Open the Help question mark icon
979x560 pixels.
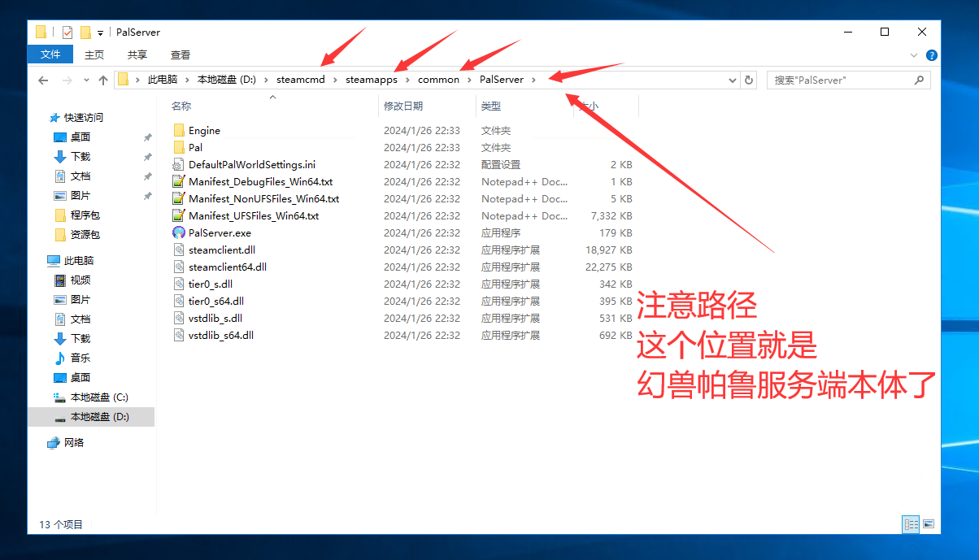point(932,55)
